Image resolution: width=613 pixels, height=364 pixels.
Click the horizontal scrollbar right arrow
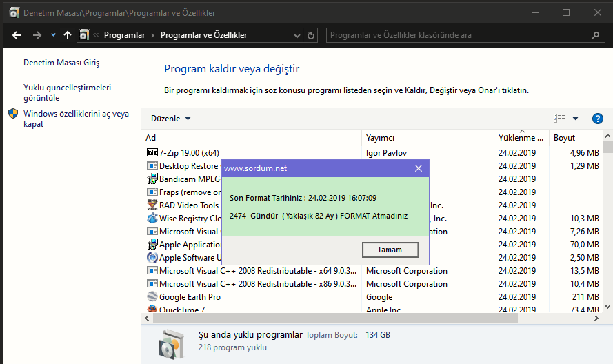596,318
